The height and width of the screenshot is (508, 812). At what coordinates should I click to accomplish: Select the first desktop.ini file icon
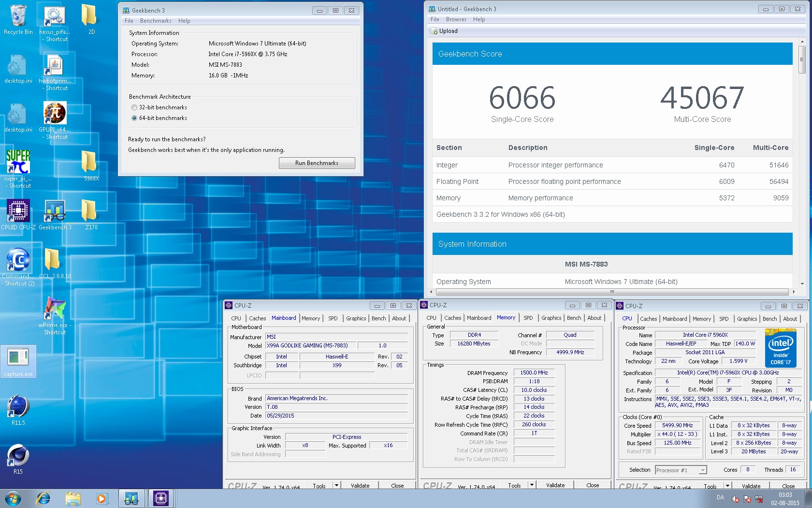click(x=18, y=69)
